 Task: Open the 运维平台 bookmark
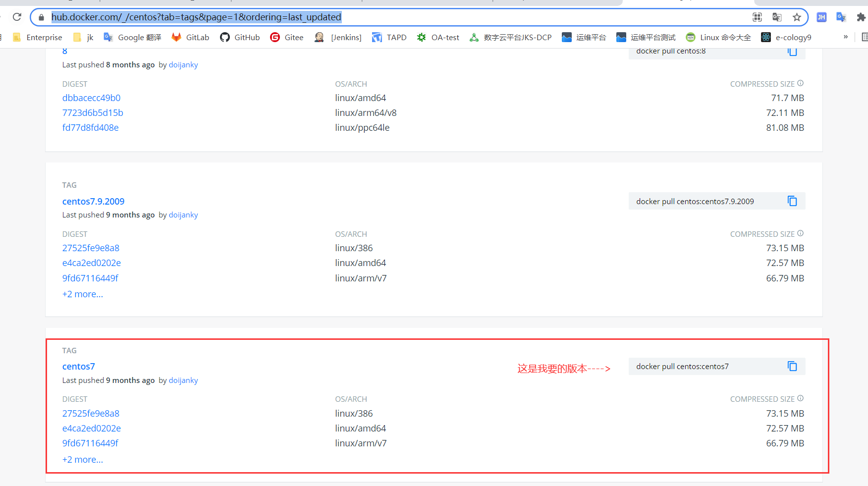pyautogui.click(x=584, y=37)
